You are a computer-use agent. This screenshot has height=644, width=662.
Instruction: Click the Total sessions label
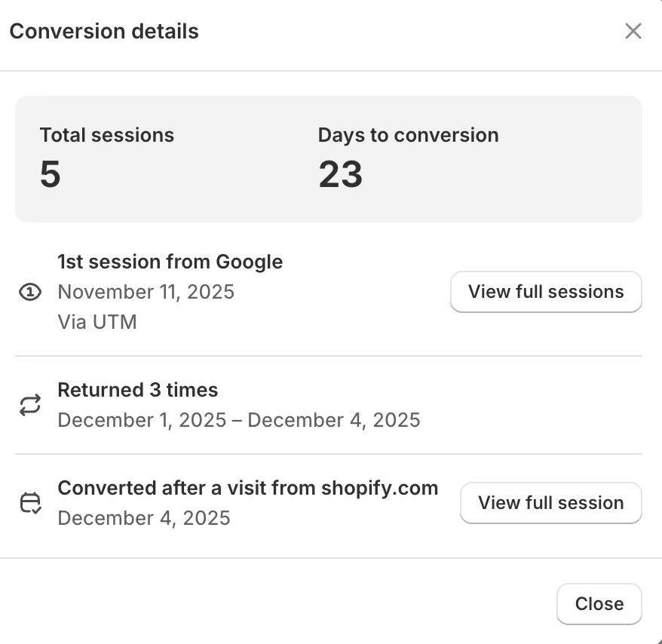coord(107,135)
